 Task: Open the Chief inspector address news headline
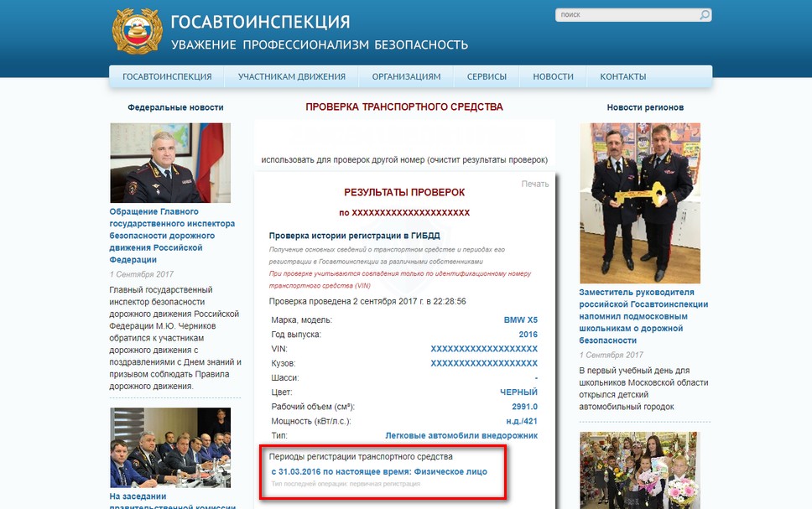click(x=173, y=236)
